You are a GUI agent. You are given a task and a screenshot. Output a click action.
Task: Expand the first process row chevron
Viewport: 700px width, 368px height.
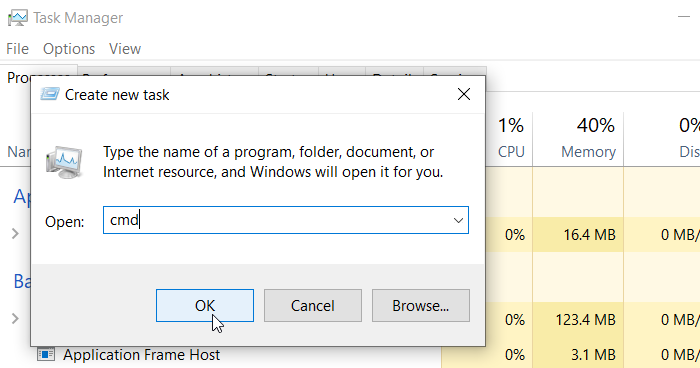point(15,234)
